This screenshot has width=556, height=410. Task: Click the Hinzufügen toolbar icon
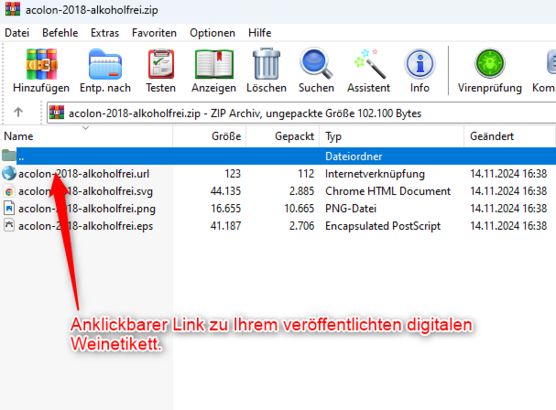(x=41, y=64)
